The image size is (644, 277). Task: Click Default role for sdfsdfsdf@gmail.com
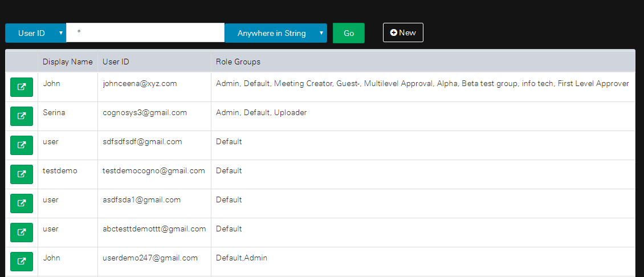coord(229,142)
